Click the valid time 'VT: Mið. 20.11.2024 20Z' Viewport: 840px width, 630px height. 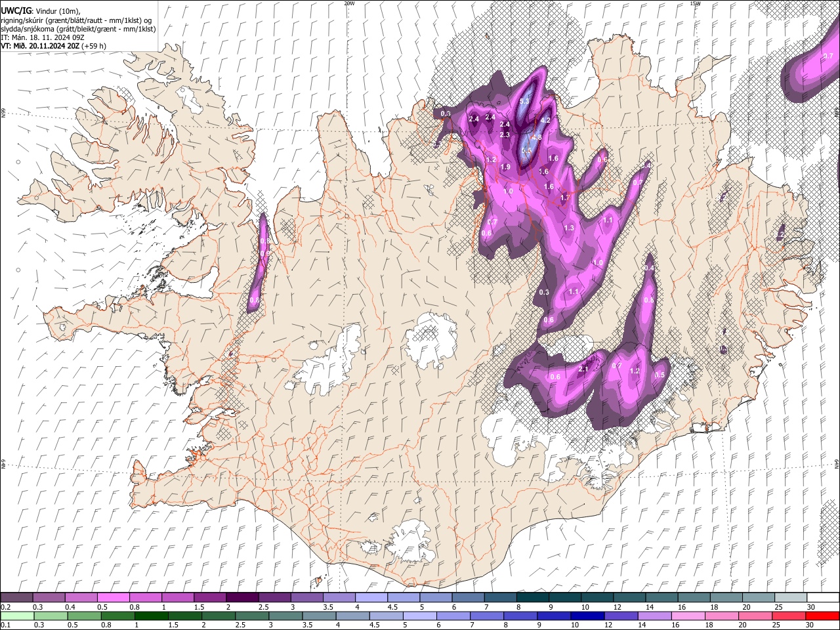[41, 46]
